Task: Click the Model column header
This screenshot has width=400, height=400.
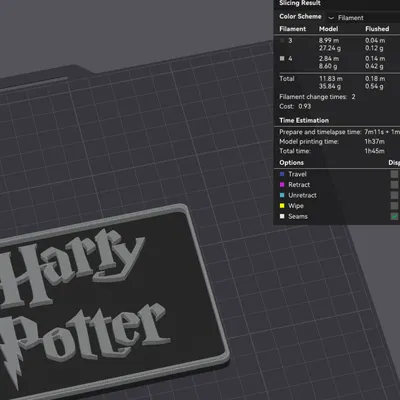Action: pyautogui.click(x=328, y=29)
